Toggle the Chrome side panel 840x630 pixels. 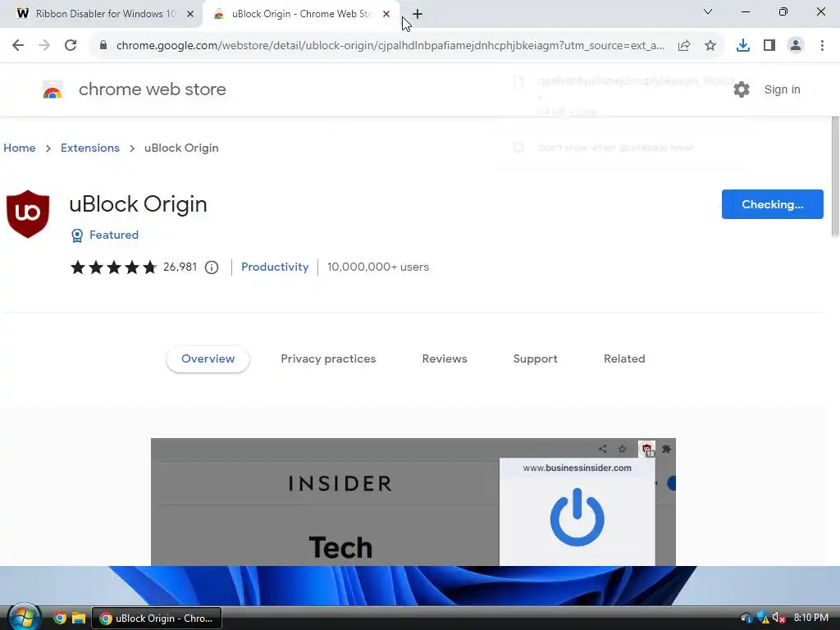(769, 46)
